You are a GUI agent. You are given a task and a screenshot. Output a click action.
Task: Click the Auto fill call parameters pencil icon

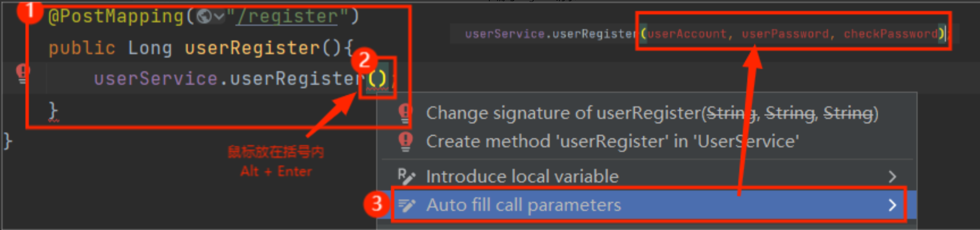(406, 205)
